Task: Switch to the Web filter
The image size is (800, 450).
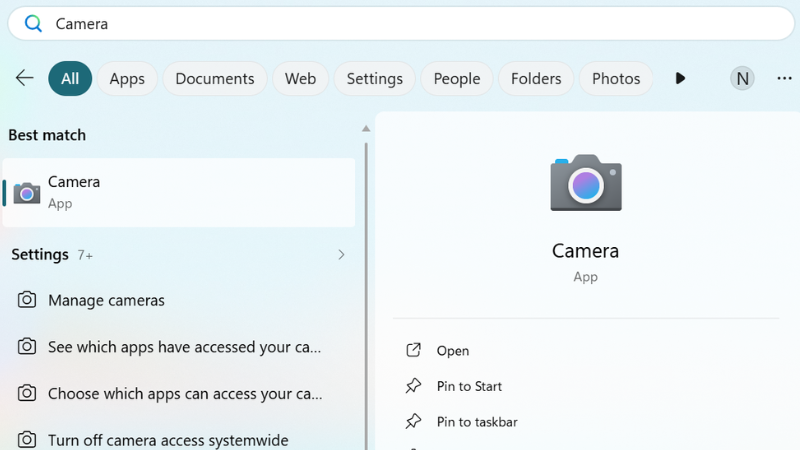Action: pos(300,79)
